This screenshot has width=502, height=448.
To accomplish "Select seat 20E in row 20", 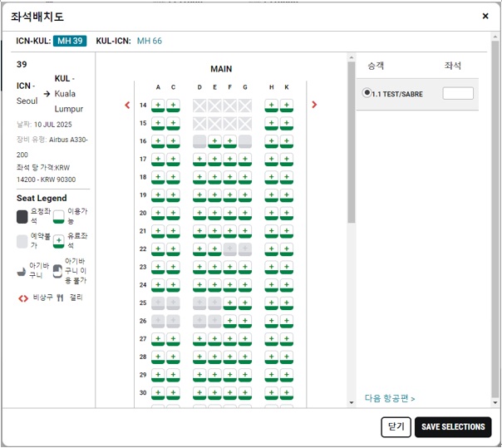I will click(214, 213).
